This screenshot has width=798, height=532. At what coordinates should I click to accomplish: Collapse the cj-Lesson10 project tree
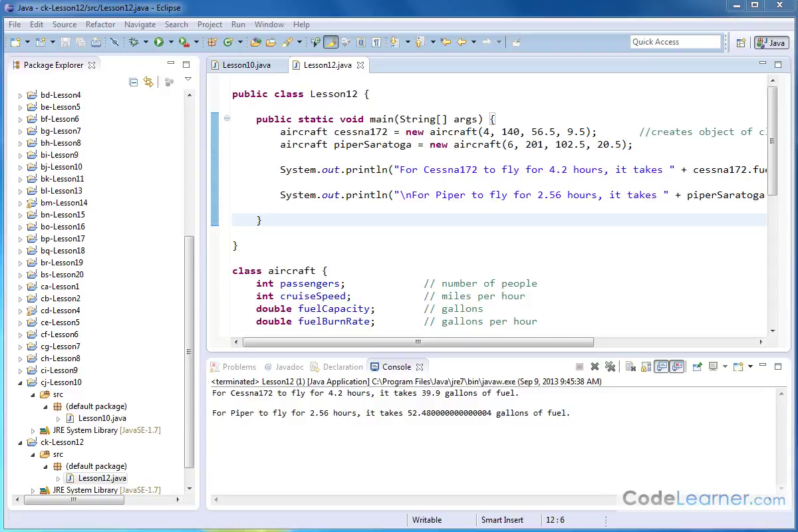click(x=20, y=382)
